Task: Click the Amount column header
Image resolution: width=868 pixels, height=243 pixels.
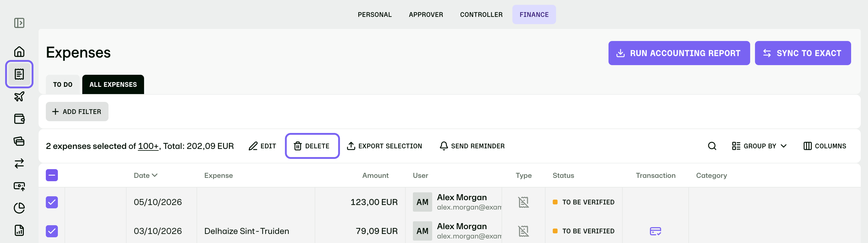Action: [x=375, y=175]
